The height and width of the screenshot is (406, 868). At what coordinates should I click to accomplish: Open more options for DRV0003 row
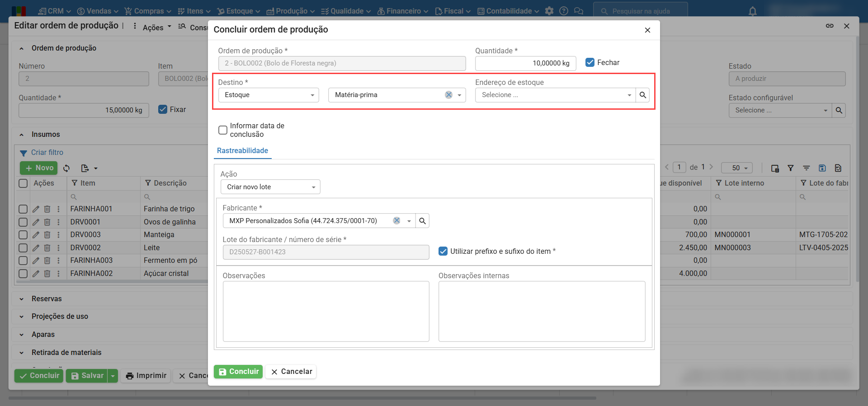pos(58,235)
